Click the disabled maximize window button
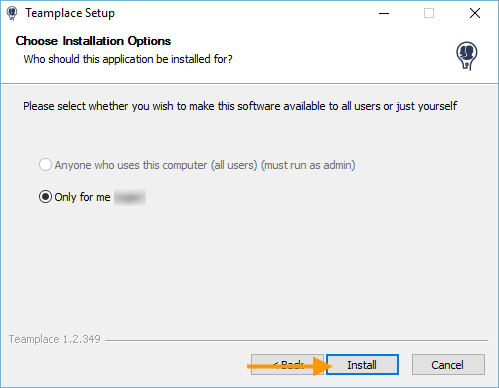The height and width of the screenshot is (388, 499). [x=429, y=13]
